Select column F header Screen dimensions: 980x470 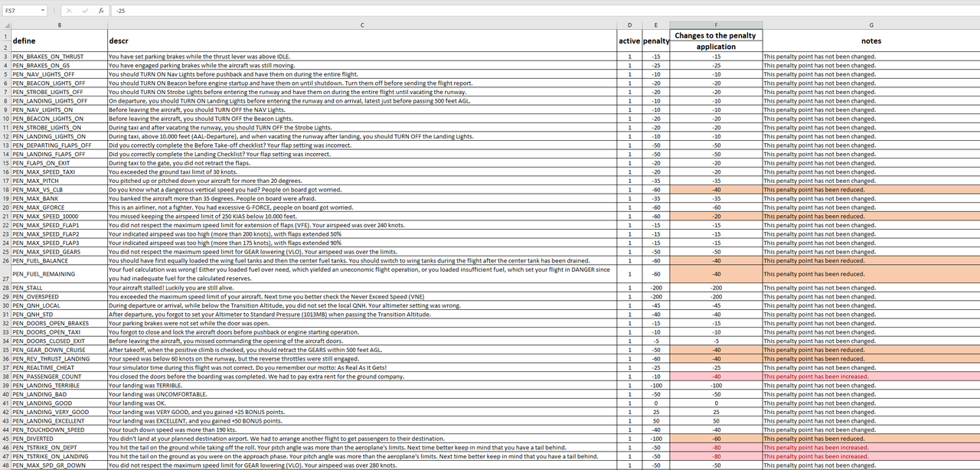point(716,25)
